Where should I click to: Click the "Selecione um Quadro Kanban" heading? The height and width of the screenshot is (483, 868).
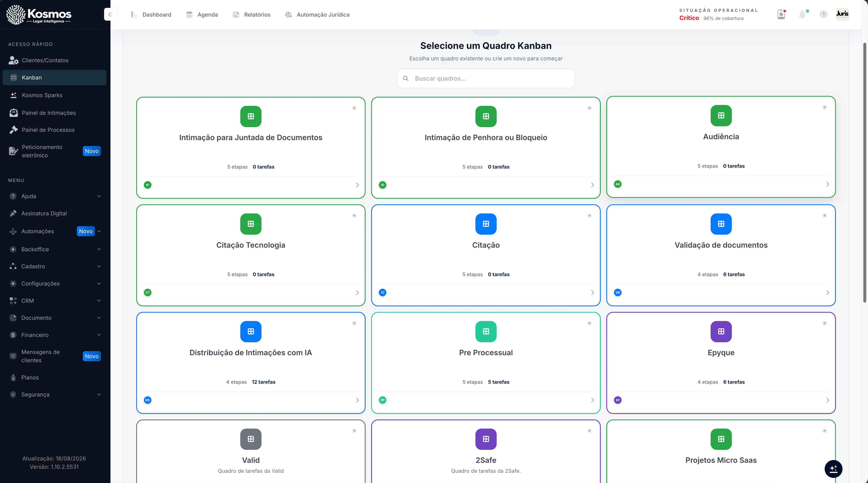(486, 45)
